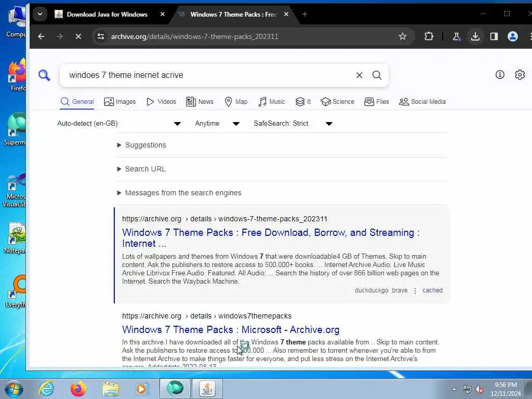Open site information icon in address bar
Image resolution: width=532 pixels, height=399 pixels.
101,36
